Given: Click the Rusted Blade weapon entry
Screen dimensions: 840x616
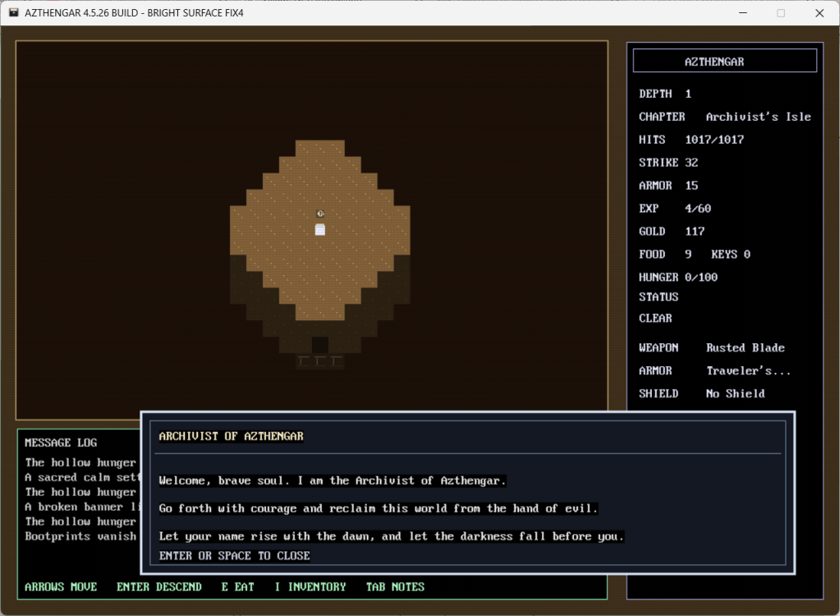Looking at the screenshot, I should pos(745,347).
